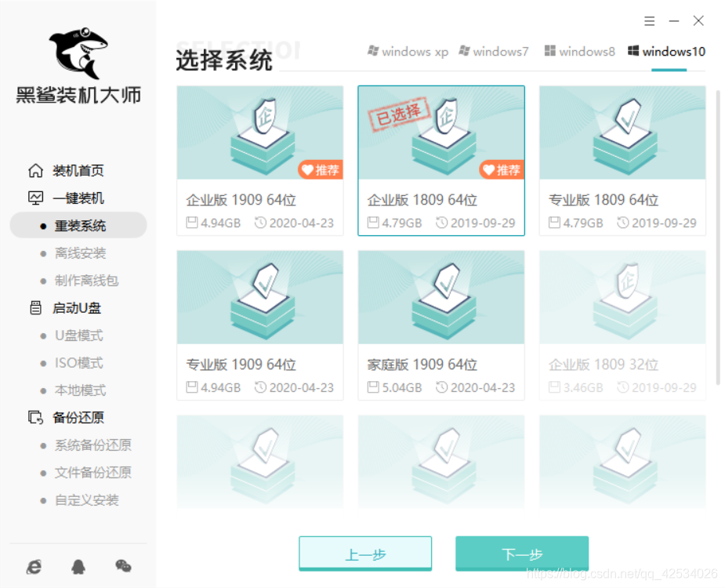
Task: Select 备份还原 section
Action: pyautogui.click(x=78, y=417)
